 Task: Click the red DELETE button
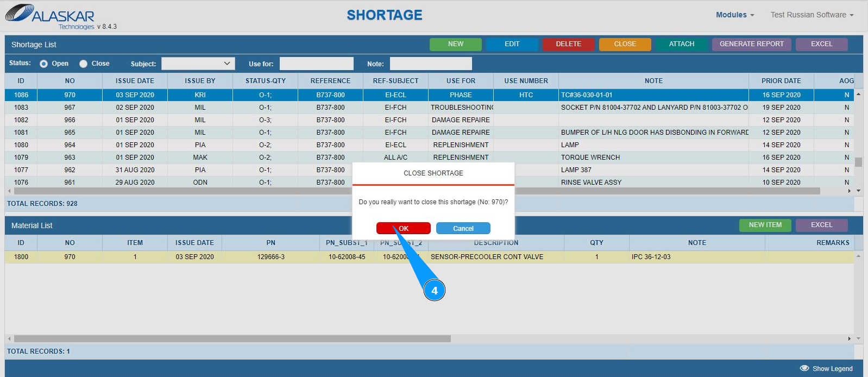tap(569, 44)
